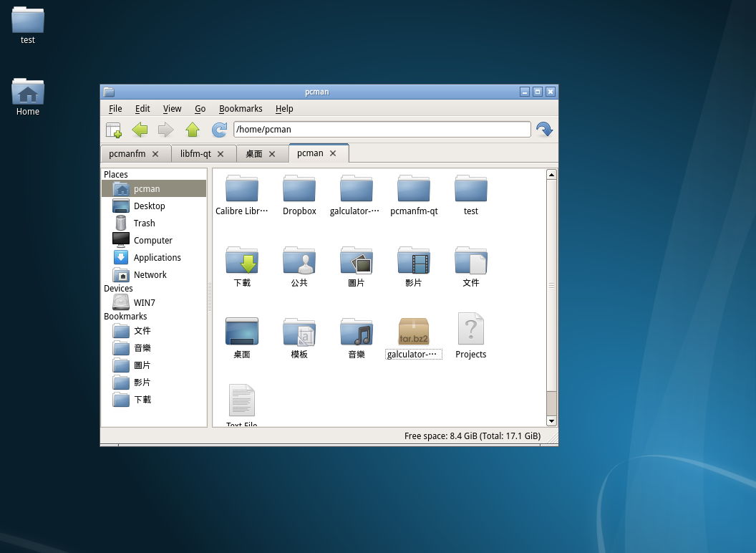Close the 桌面 tab

272,154
